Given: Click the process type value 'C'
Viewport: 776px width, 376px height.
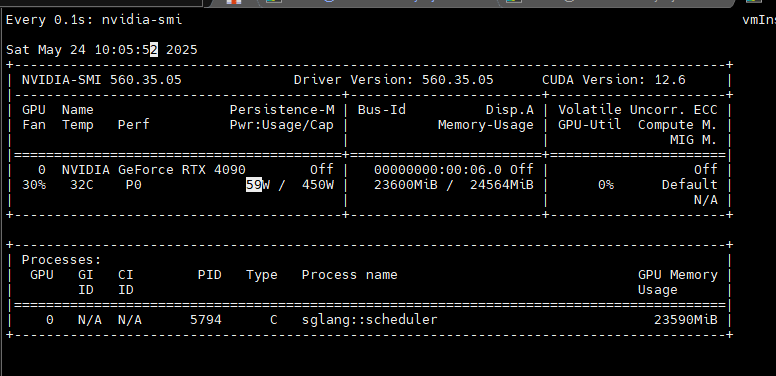Looking at the screenshot, I should pos(274,320).
